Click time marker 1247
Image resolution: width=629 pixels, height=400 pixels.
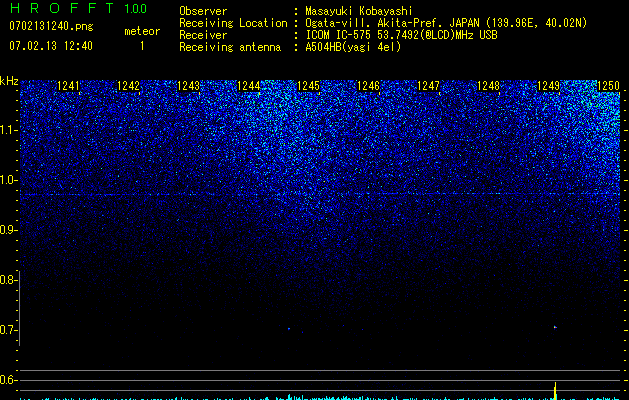point(429,86)
